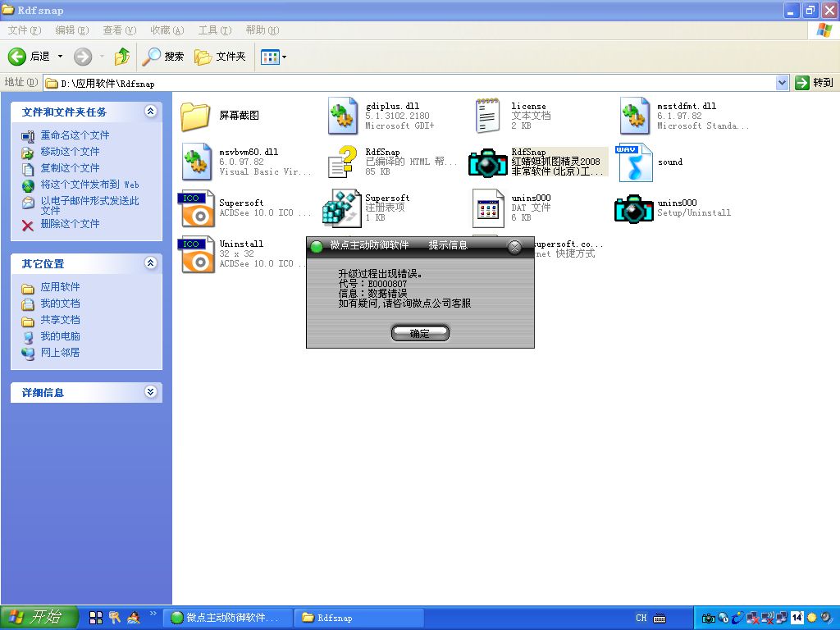Go to 我的电脑 in other places
The height and width of the screenshot is (630, 840).
tap(61, 336)
